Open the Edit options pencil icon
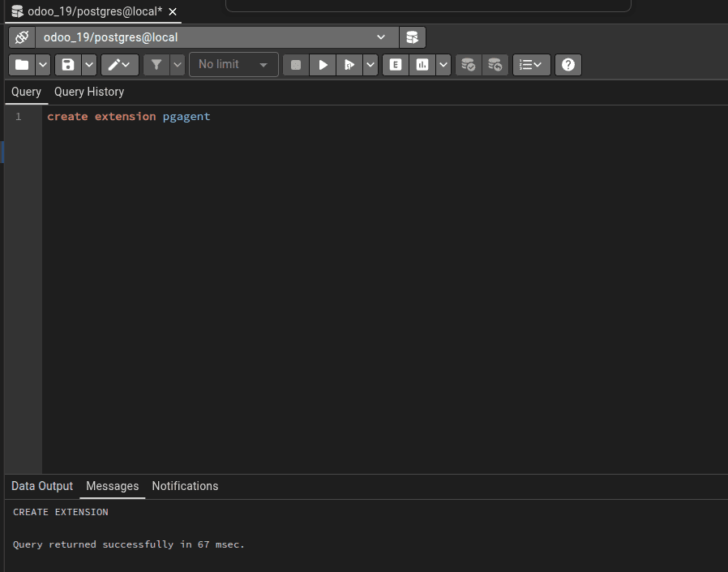Screen dimensions: 728x572 [113, 64]
